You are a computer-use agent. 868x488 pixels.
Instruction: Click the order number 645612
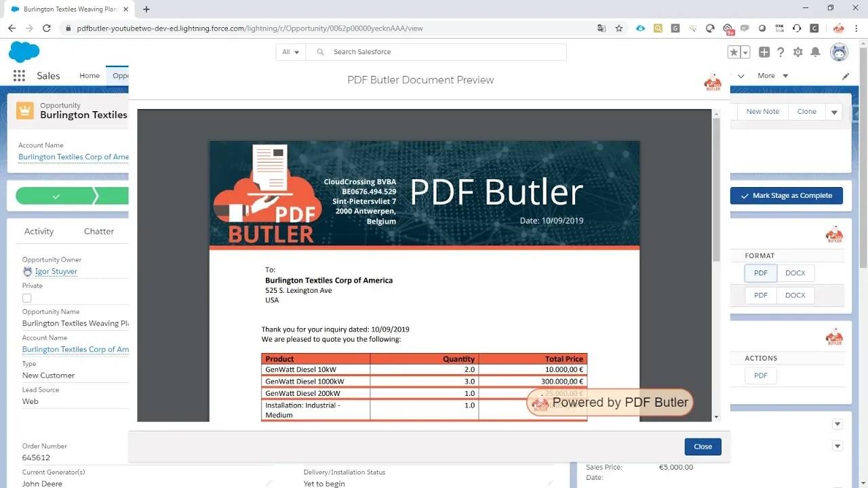(36, 457)
